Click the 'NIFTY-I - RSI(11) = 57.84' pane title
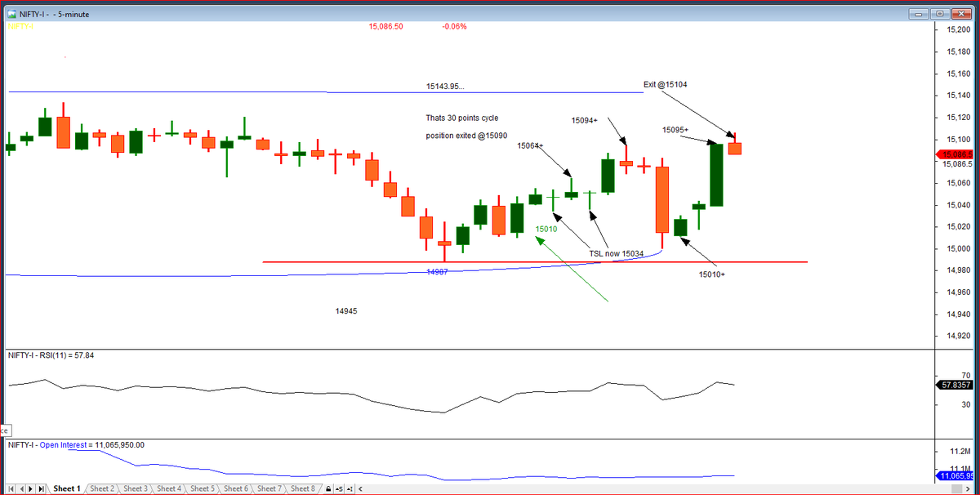Viewport: 980px width, 495px height. 51,355
